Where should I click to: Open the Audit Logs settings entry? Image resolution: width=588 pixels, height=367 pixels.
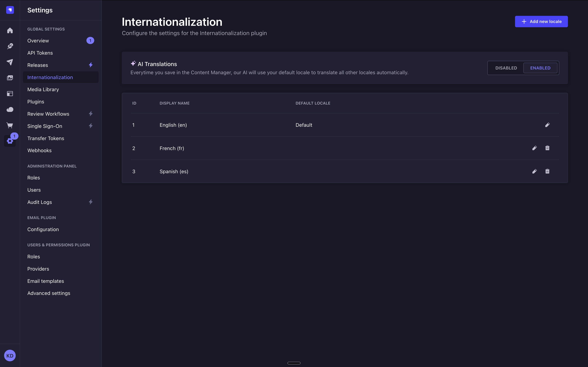click(x=39, y=202)
